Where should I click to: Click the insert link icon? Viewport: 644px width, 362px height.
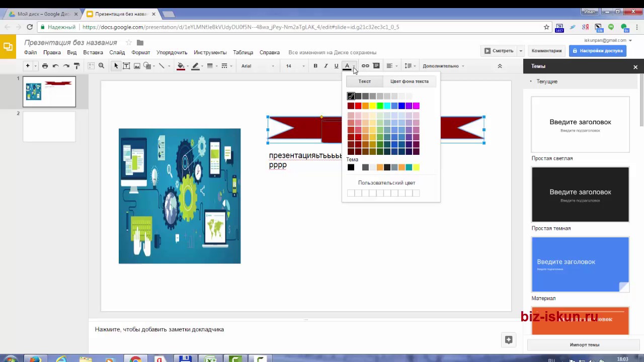tap(365, 66)
